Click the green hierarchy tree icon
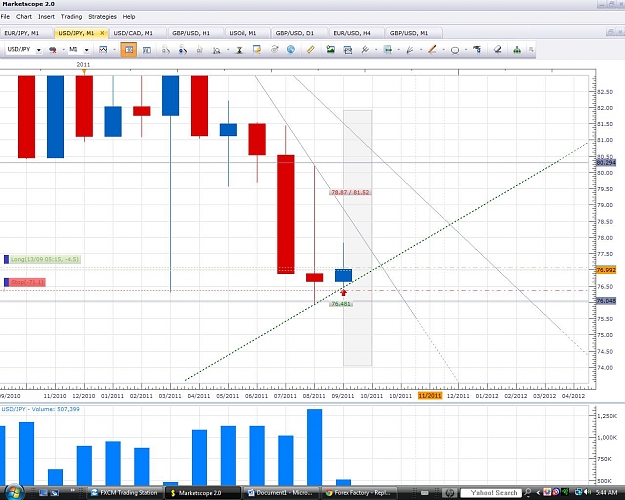The image size is (625, 500). (517, 49)
